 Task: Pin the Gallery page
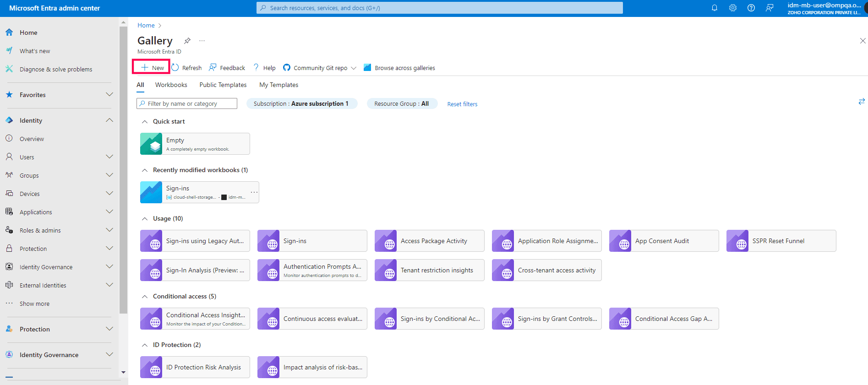pyautogui.click(x=187, y=41)
